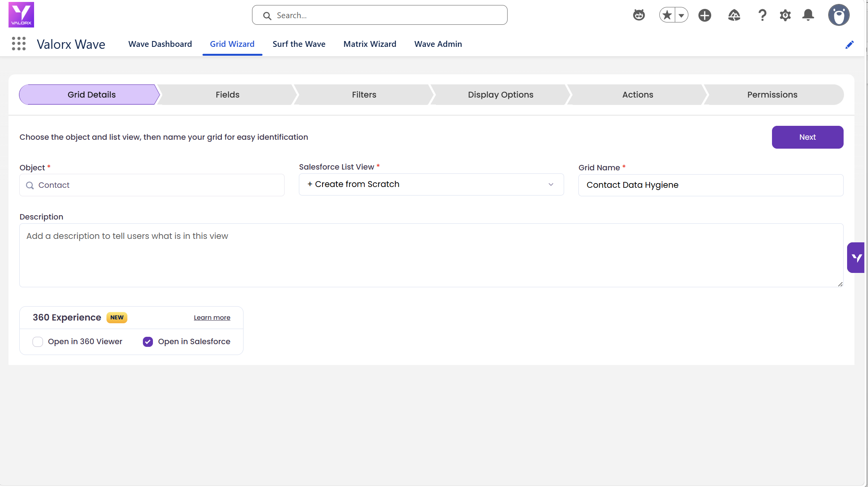This screenshot has height=487, width=868.
Task: Open the user profile avatar
Action: 839,15
